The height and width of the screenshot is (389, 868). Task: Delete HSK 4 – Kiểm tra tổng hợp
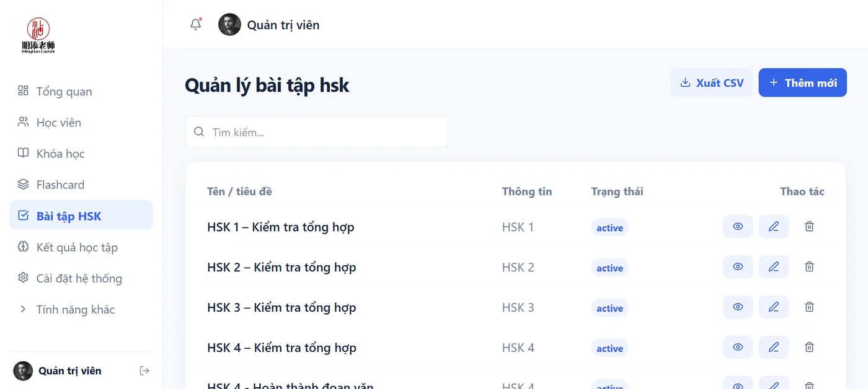coord(809,347)
